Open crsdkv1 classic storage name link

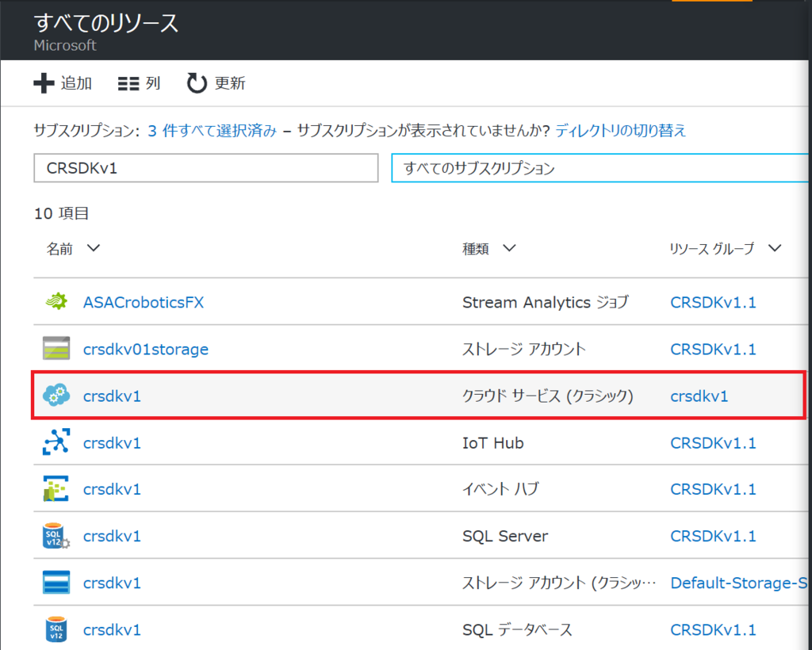(x=112, y=583)
